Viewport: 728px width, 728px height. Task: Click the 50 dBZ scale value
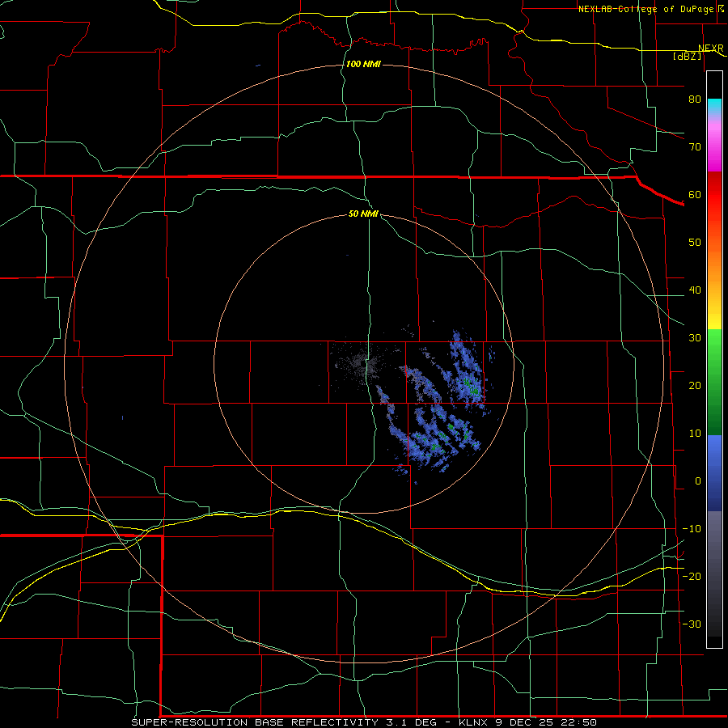[695, 243]
